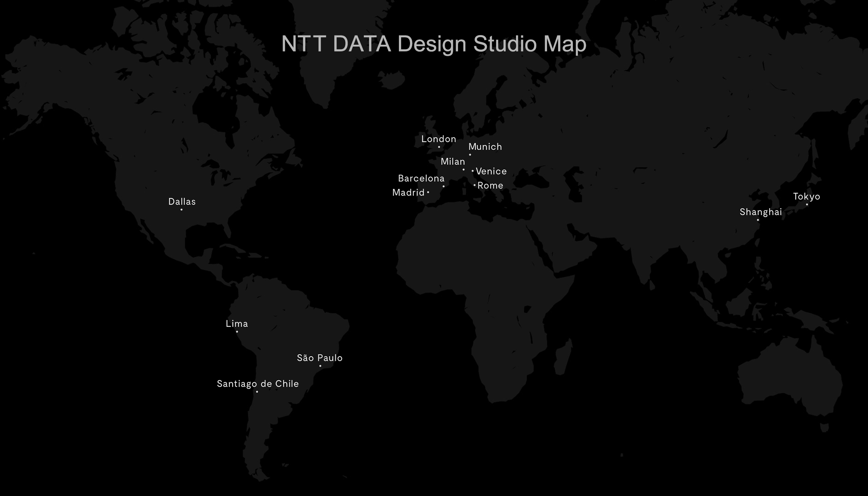
Task: Click the map dot beside Venice
Action: click(472, 171)
